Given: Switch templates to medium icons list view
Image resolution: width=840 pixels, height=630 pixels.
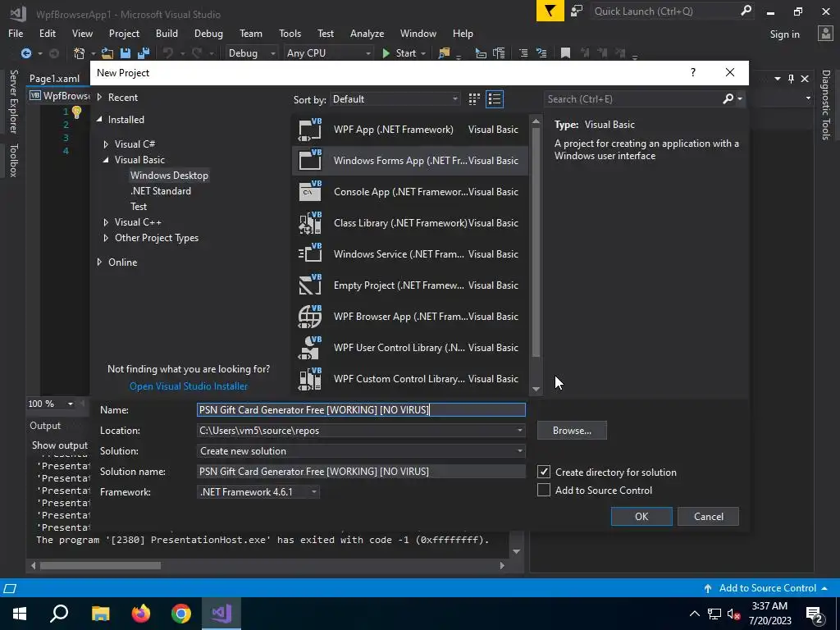Looking at the screenshot, I should click(x=495, y=99).
